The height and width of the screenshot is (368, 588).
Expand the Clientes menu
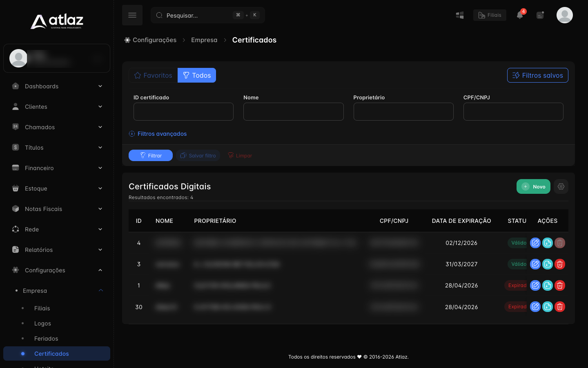(x=57, y=107)
